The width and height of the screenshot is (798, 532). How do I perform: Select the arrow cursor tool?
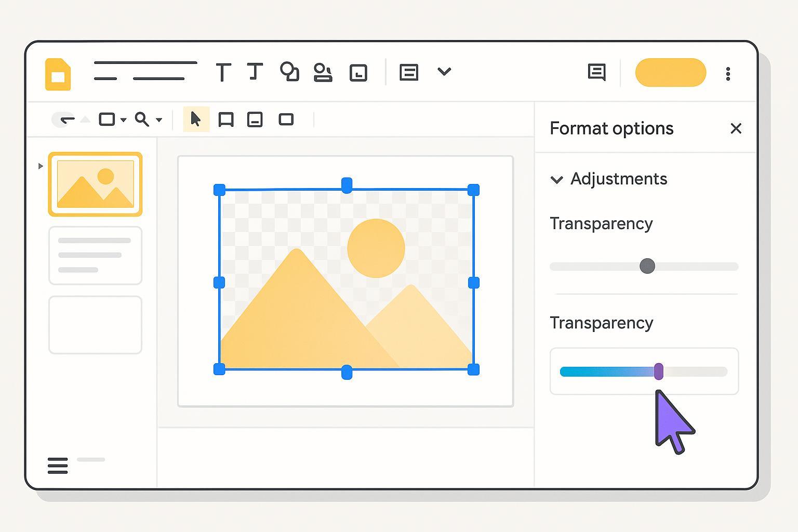click(196, 119)
